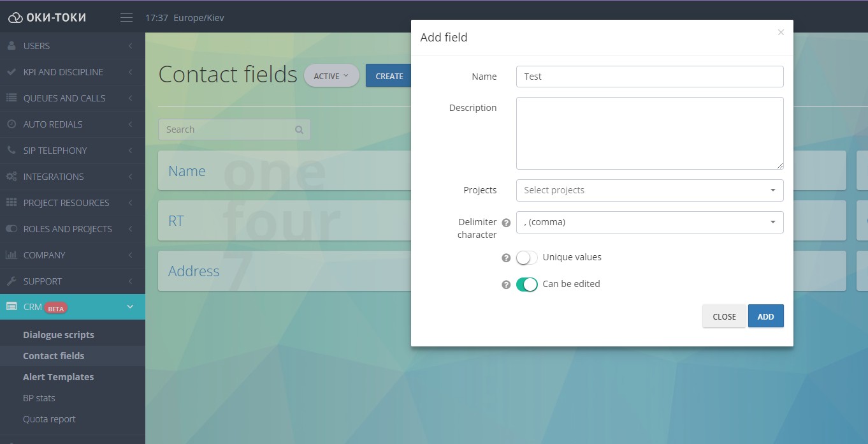The image size is (868, 444).
Task: Click the Integrations gears icon
Action: click(11, 177)
